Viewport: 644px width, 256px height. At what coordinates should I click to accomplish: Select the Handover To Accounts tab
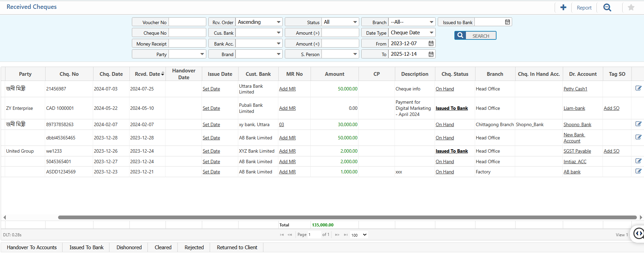[32, 248]
